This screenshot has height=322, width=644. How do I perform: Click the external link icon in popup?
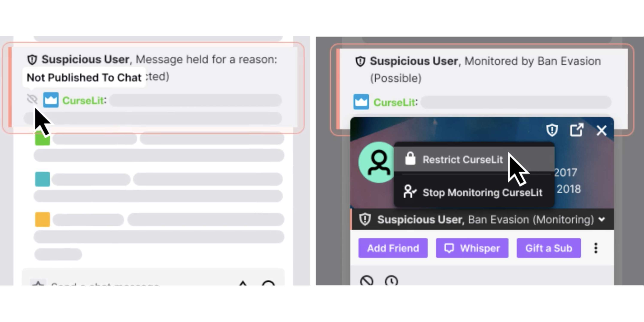pyautogui.click(x=577, y=129)
